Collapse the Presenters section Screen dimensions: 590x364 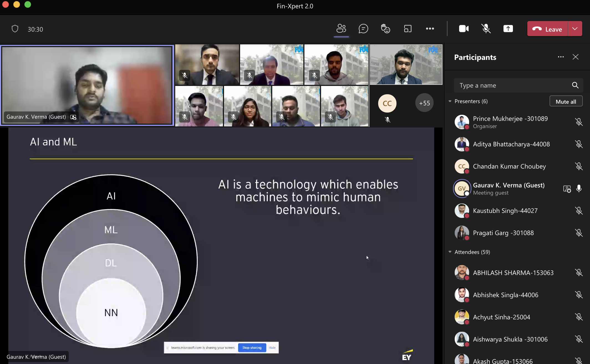click(x=450, y=101)
